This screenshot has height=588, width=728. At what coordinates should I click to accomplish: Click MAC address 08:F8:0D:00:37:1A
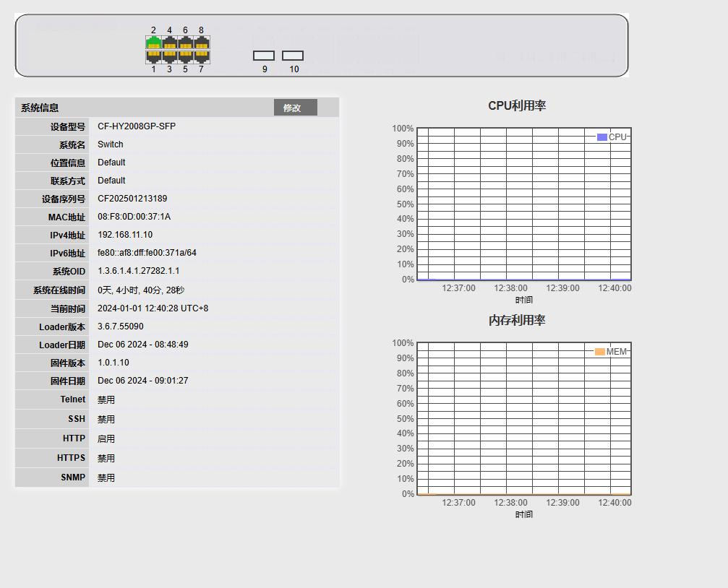click(x=134, y=217)
